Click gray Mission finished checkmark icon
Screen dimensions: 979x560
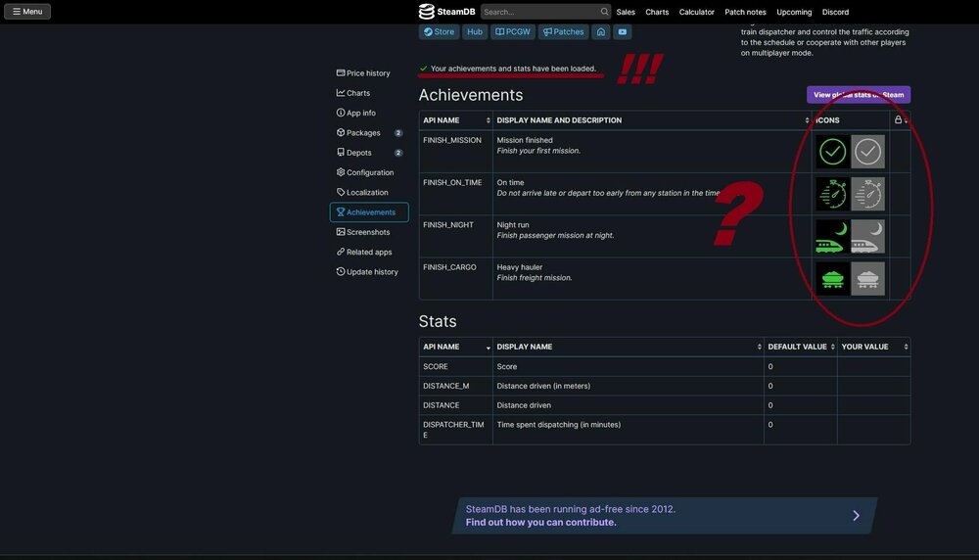(x=867, y=152)
